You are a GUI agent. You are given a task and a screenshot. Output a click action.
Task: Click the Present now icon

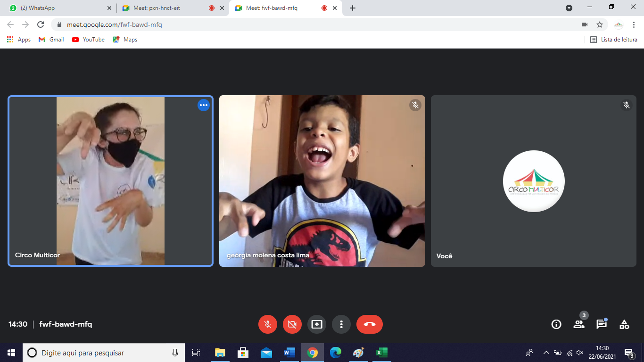click(317, 324)
